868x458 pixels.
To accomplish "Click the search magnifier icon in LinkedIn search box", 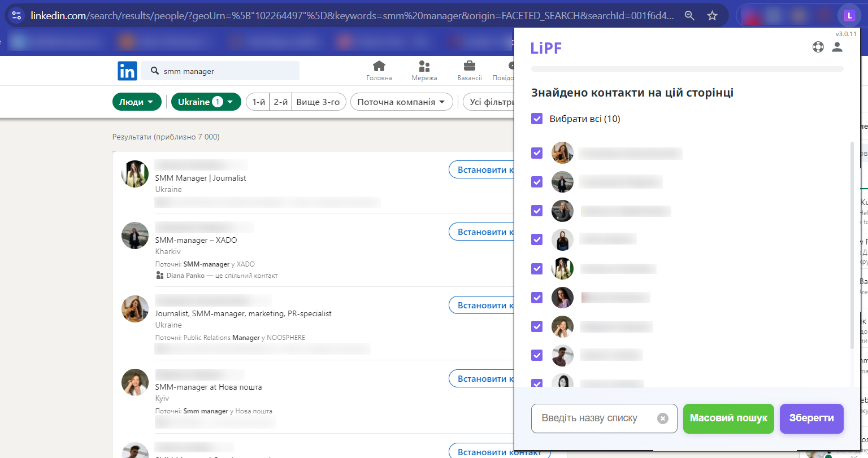I will coord(154,71).
